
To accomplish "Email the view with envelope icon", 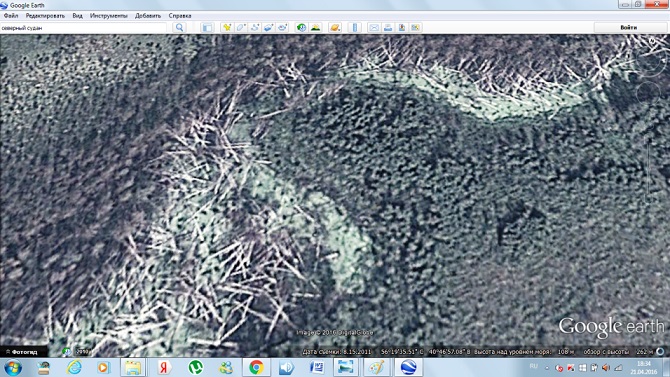I will click(x=374, y=27).
